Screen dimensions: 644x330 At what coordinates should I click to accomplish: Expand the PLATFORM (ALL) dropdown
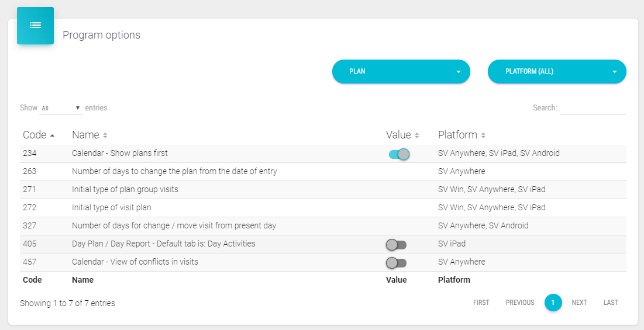[x=556, y=71]
